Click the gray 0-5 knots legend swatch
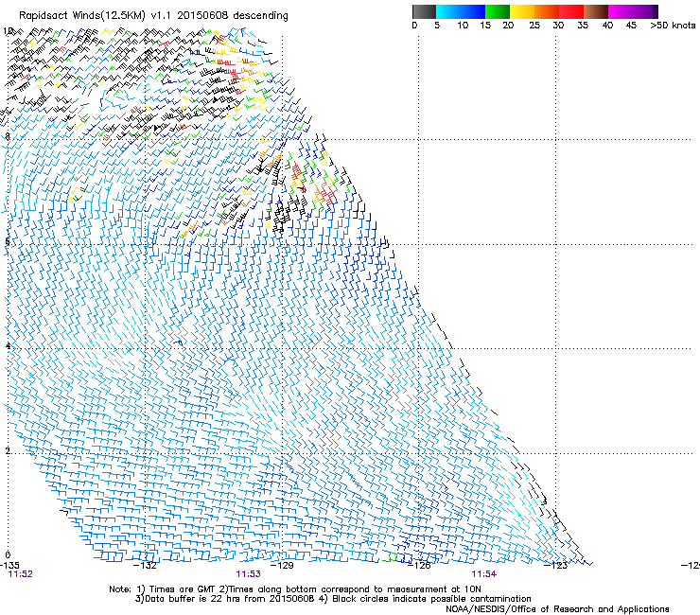700x615 pixels. click(x=424, y=11)
